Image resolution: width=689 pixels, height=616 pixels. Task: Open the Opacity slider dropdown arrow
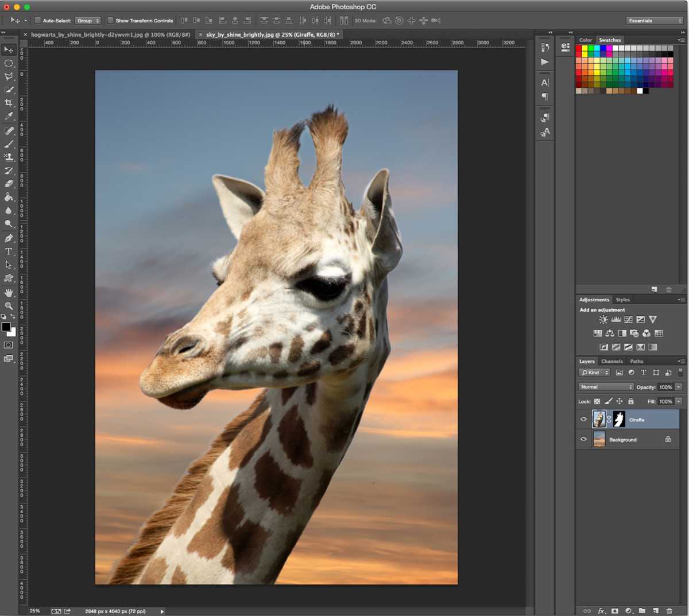coord(679,387)
